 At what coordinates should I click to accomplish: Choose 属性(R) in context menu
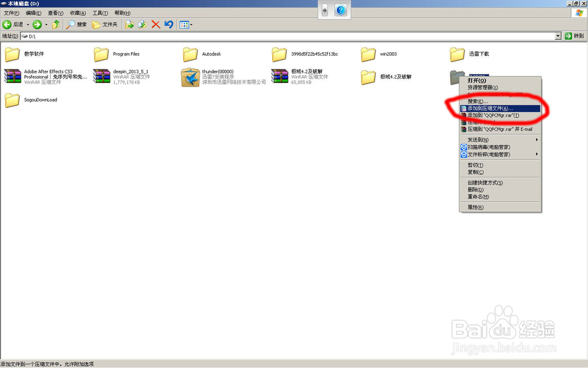[x=500, y=207]
